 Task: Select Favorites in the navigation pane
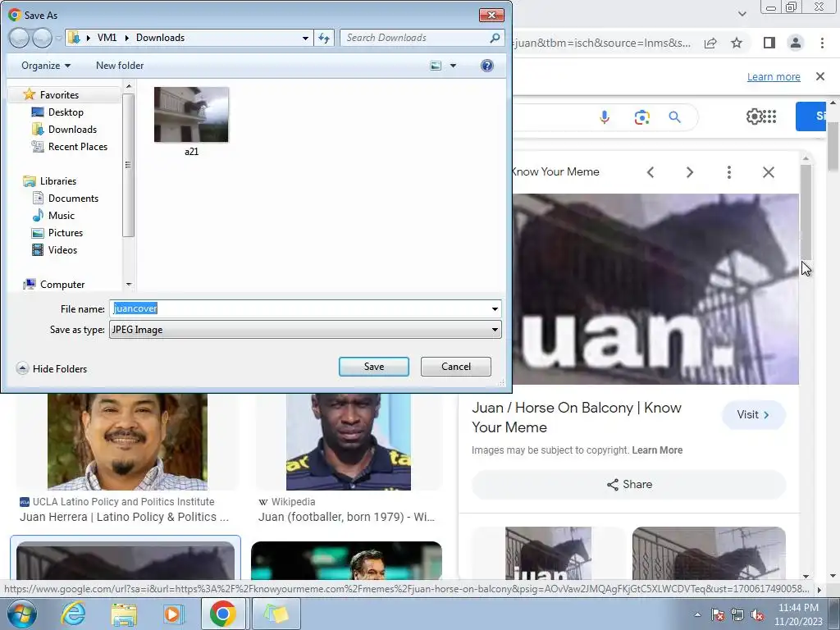pyautogui.click(x=59, y=95)
